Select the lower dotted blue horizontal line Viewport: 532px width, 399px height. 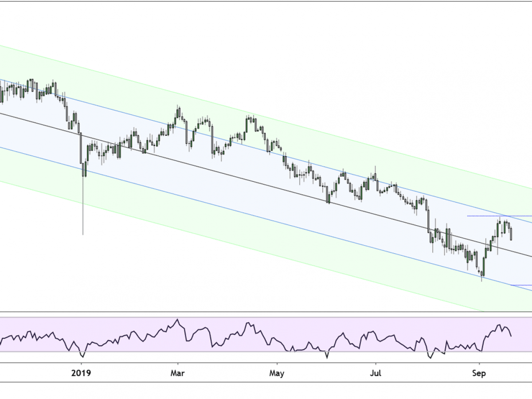pos(521,285)
